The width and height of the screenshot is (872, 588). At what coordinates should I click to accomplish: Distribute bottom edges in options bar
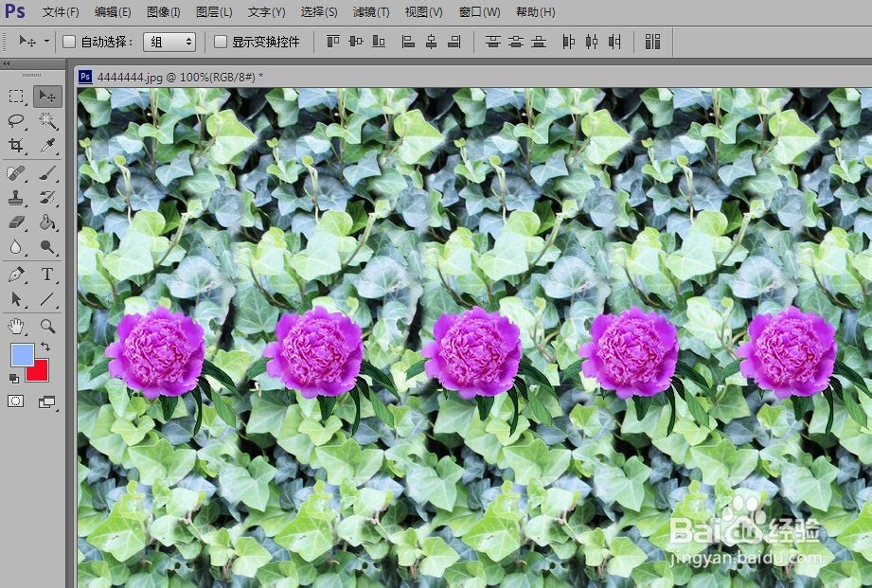click(x=539, y=41)
